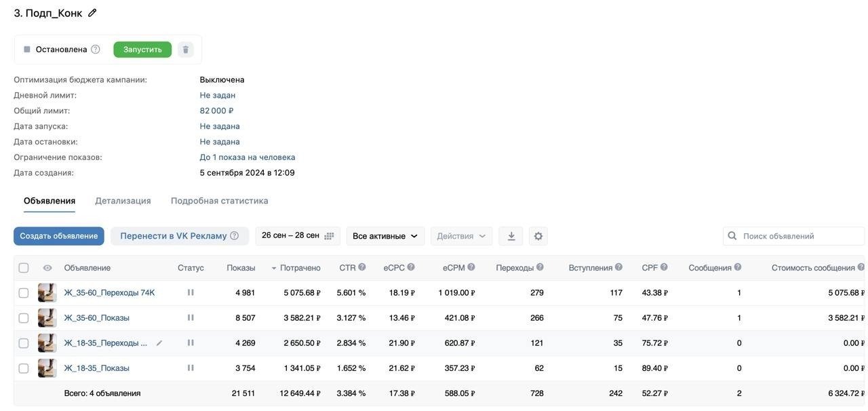Open the Все активные filter dropdown
The height and width of the screenshot is (411, 868).
coord(385,236)
